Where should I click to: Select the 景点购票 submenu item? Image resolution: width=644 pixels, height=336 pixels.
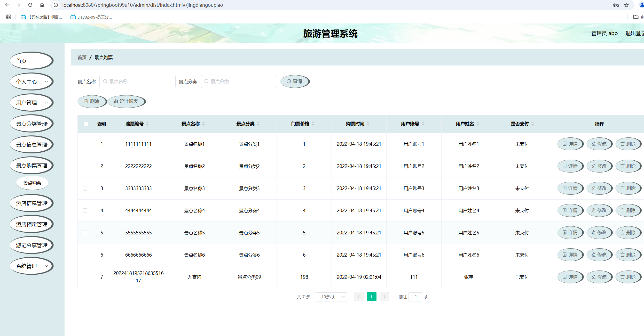coord(32,183)
